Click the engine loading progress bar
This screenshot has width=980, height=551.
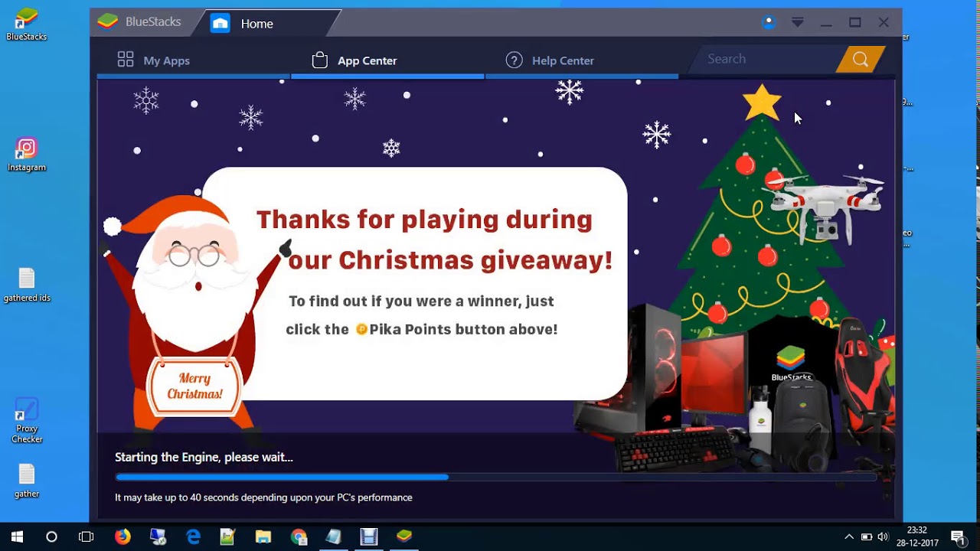tap(495, 477)
